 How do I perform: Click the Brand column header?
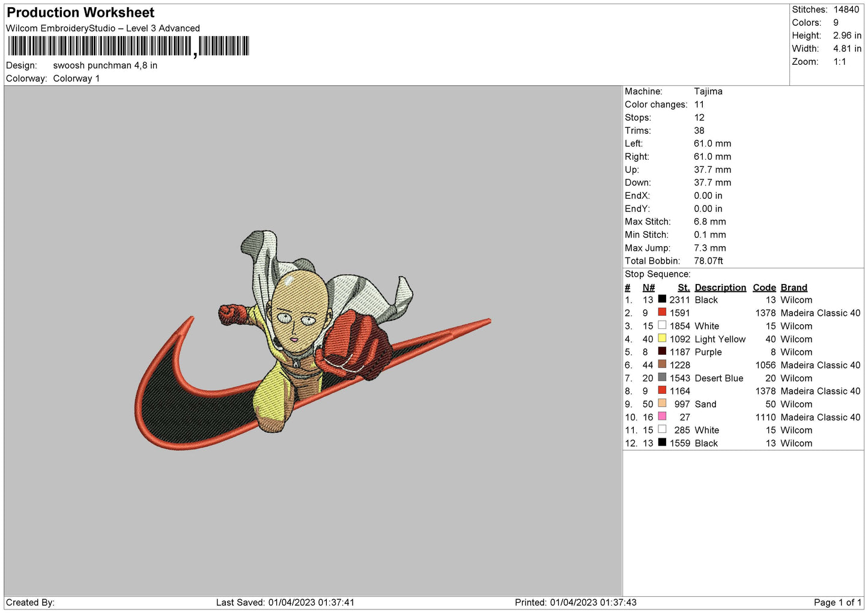[794, 288]
